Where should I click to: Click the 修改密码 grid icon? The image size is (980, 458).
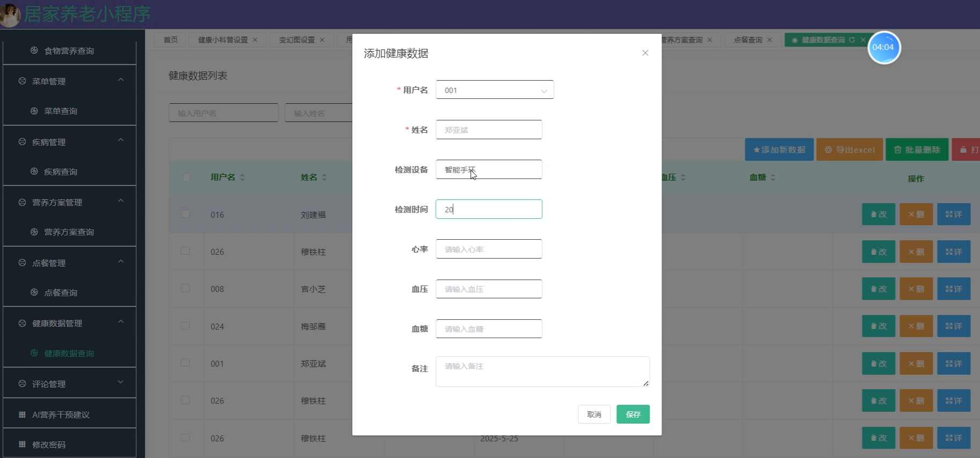coord(22,445)
